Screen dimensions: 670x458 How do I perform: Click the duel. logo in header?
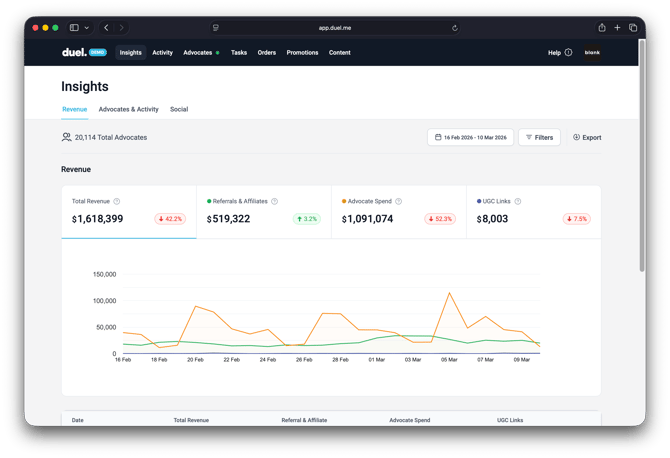pyautogui.click(x=73, y=53)
